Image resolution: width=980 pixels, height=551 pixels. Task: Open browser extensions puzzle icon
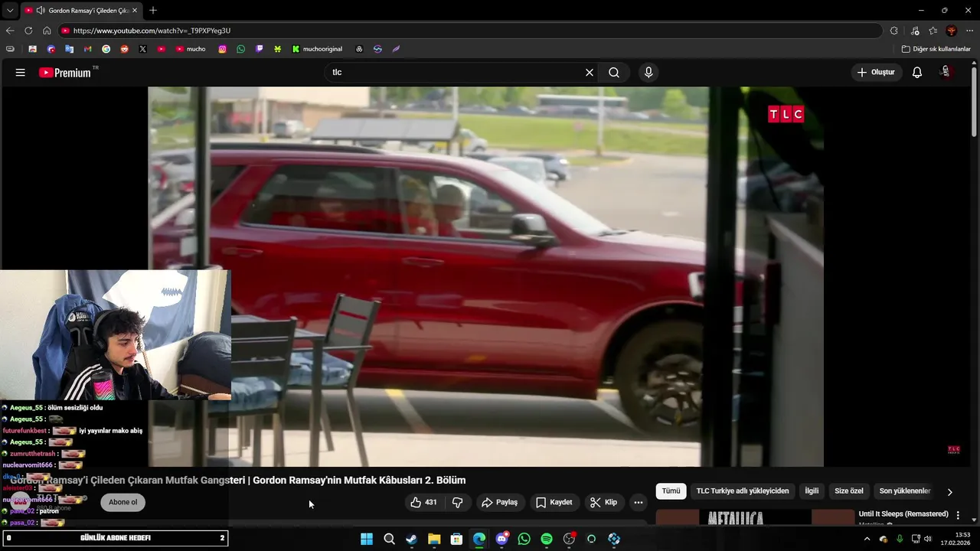pos(893,31)
